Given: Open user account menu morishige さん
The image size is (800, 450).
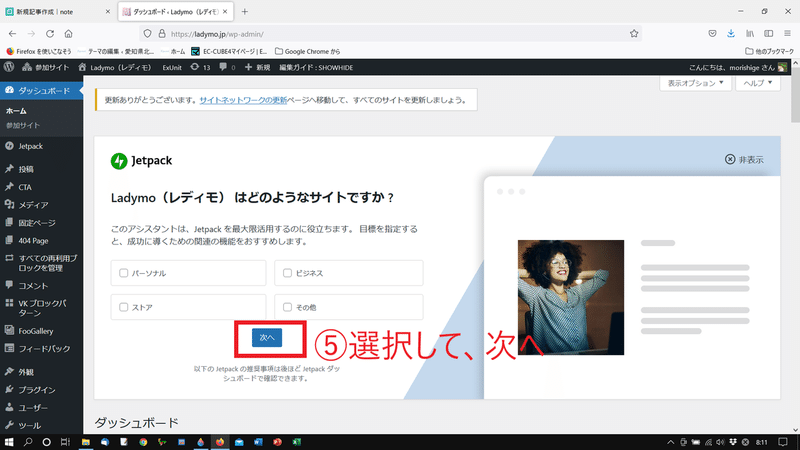Looking at the screenshot, I should (x=738, y=67).
